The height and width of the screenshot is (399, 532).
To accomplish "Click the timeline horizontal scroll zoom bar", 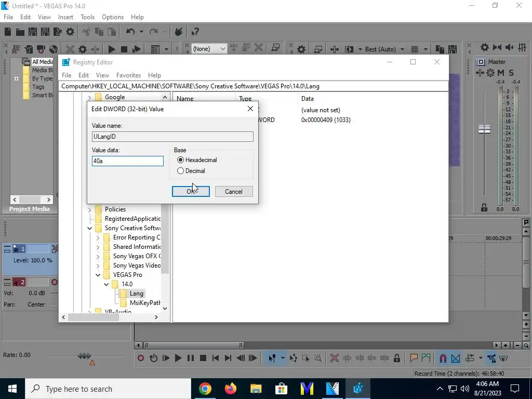I will point(193,345).
